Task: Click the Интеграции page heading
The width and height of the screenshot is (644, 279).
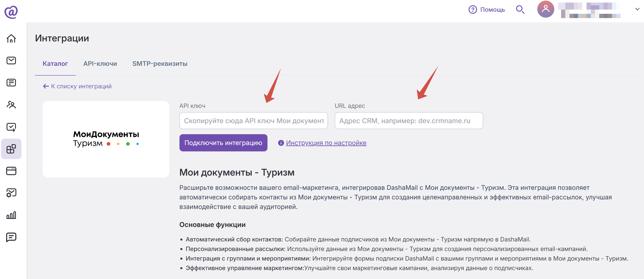Action: [62, 38]
